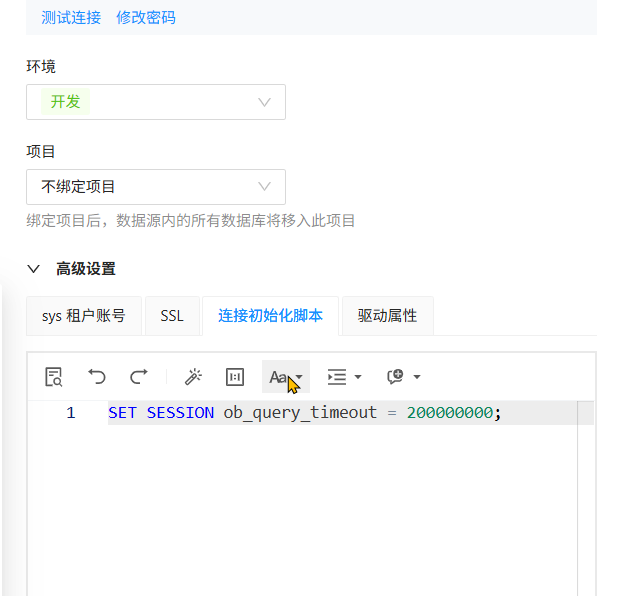Open the indent options dropdown
This screenshot has height=596, width=623.
[x=344, y=377]
